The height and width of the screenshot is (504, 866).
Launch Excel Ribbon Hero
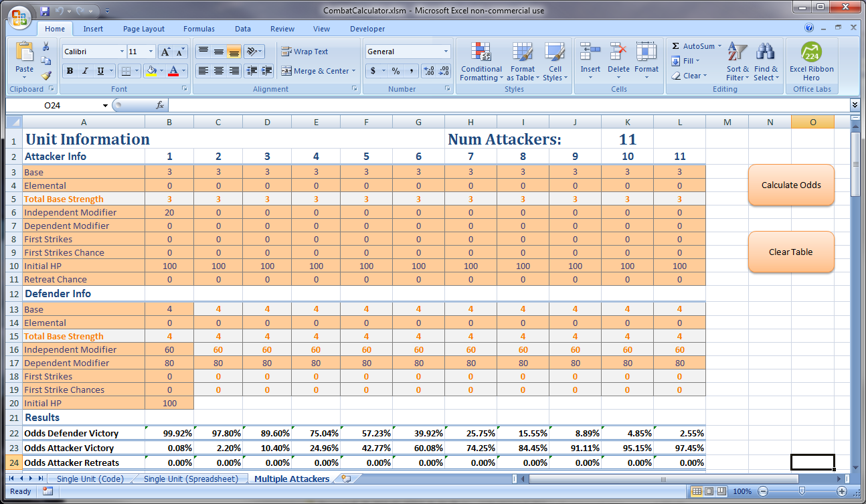[811, 62]
